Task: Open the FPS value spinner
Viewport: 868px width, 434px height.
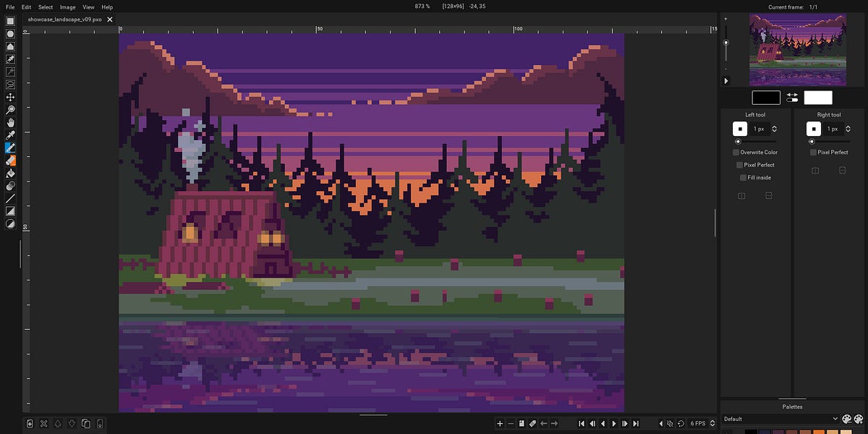Action: click(x=712, y=423)
